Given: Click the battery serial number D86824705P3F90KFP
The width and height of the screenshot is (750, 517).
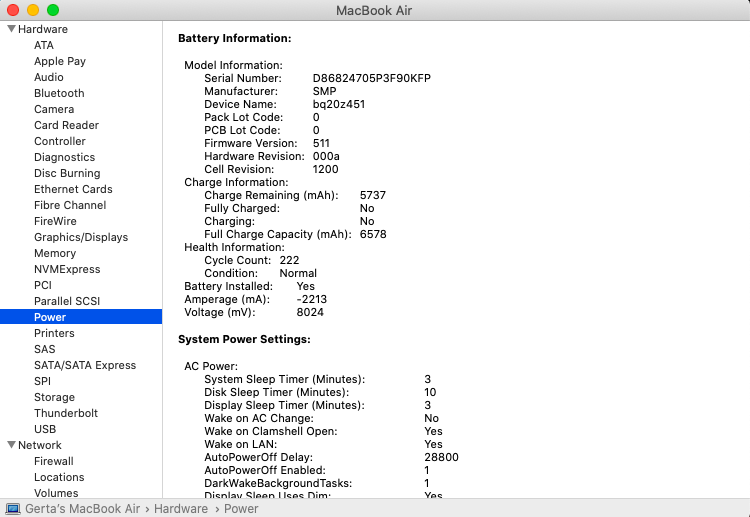Looking at the screenshot, I should pos(372,78).
